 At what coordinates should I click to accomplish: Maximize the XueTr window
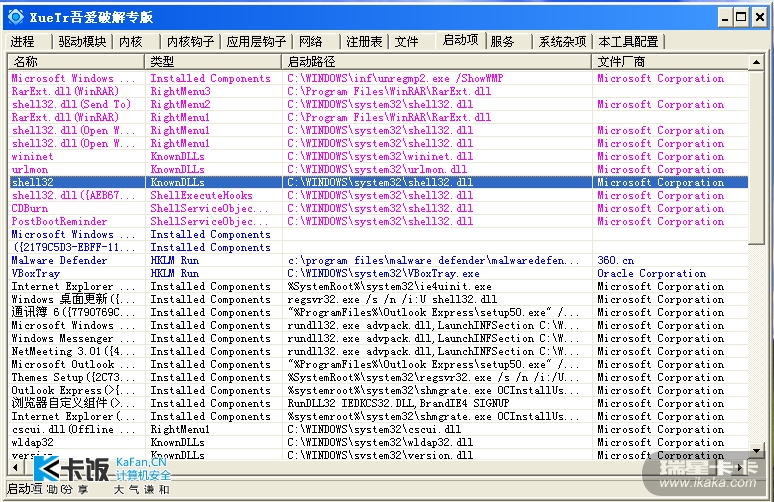click(741, 18)
